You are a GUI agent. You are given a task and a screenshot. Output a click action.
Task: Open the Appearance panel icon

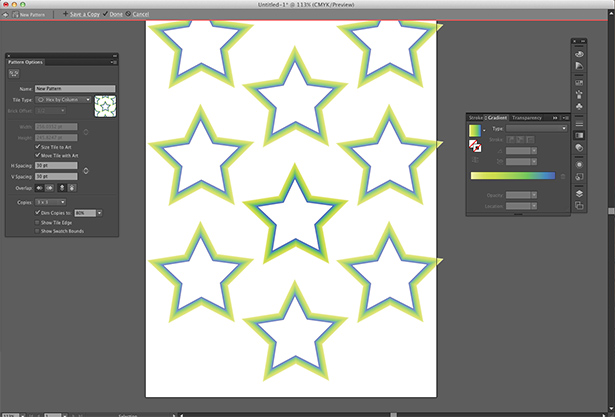point(579,165)
